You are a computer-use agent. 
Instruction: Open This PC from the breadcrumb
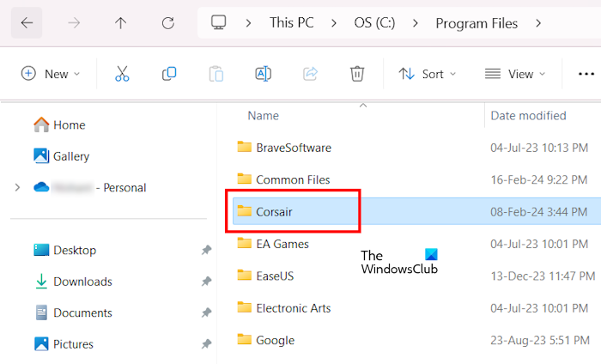291,23
